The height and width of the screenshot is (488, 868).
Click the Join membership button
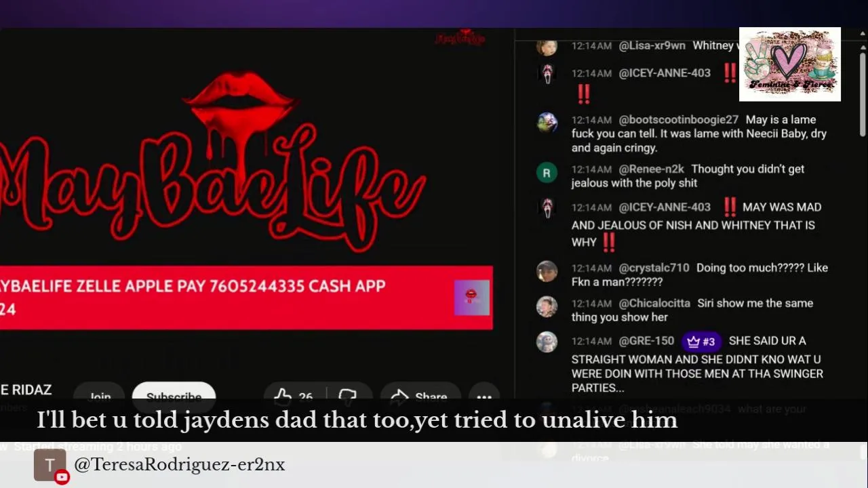(x=100, y=397)
